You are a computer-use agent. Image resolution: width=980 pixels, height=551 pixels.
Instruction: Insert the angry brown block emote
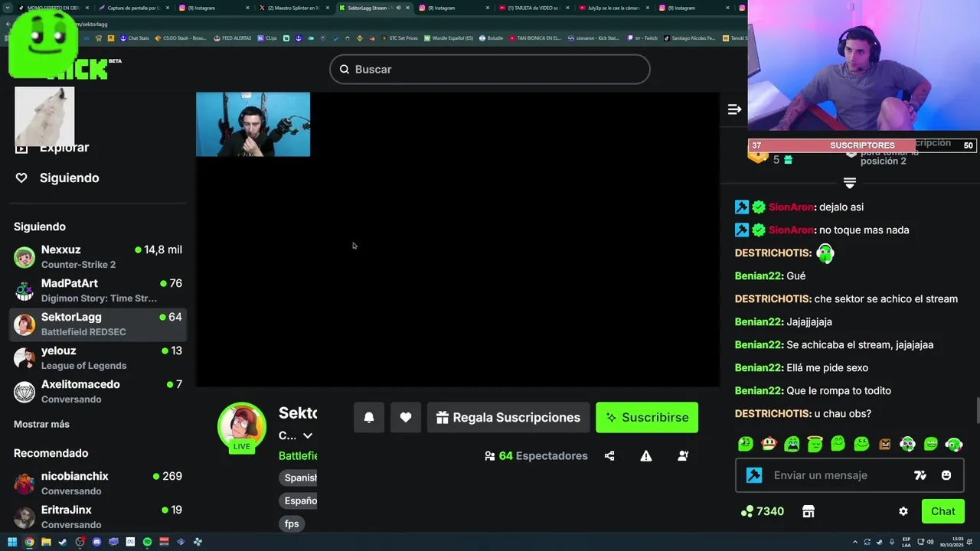tap(884, 444)
